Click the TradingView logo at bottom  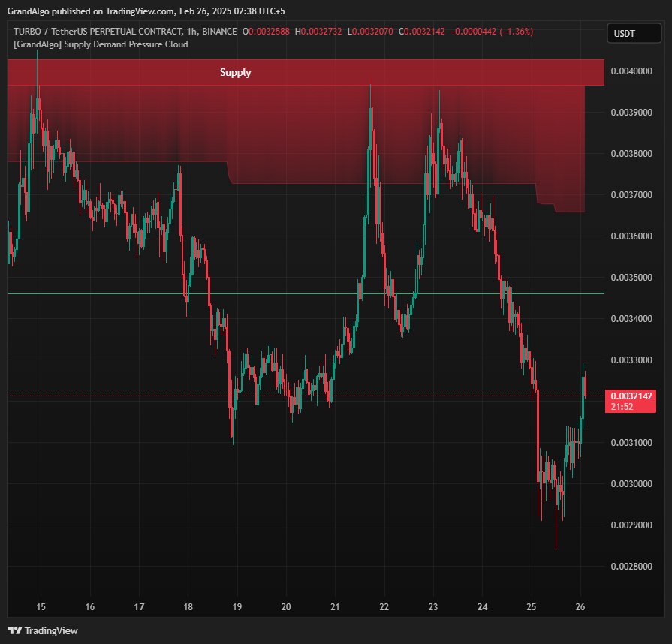pyautogui.click(x=43, y=630)
